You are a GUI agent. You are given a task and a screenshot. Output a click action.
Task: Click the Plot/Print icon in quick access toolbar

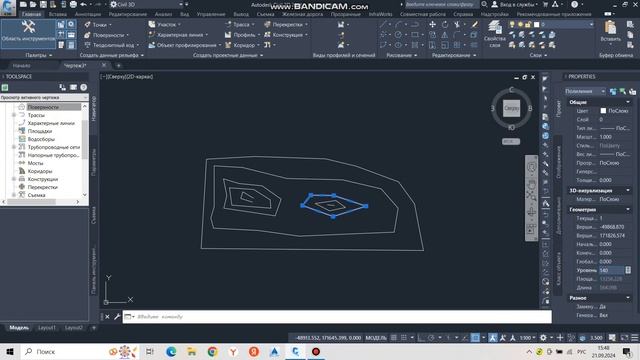(73, 4)
